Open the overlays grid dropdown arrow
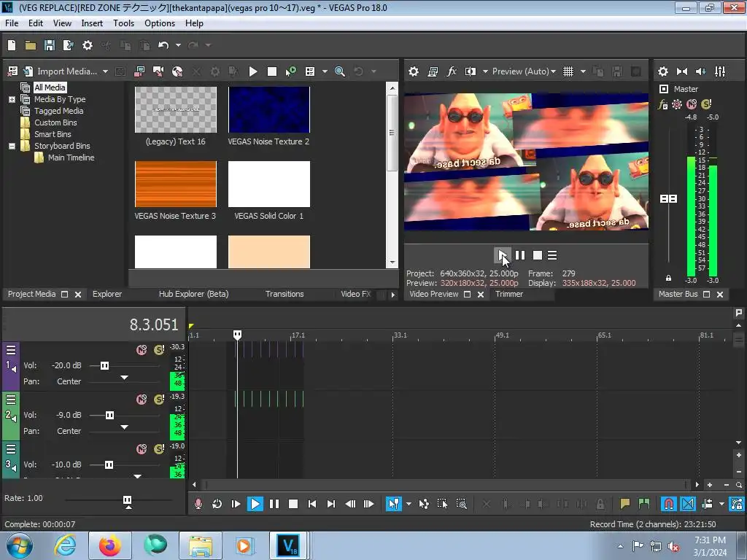This screenshot has width=747, height=560. (583, 71)
